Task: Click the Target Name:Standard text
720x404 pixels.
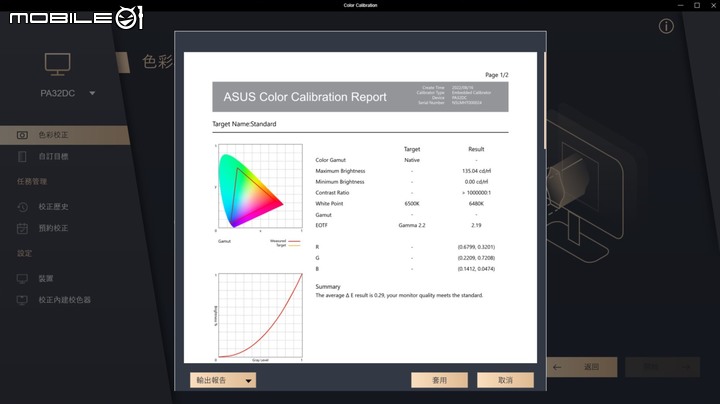Action: pyautogui.click(x=244, y=124)
